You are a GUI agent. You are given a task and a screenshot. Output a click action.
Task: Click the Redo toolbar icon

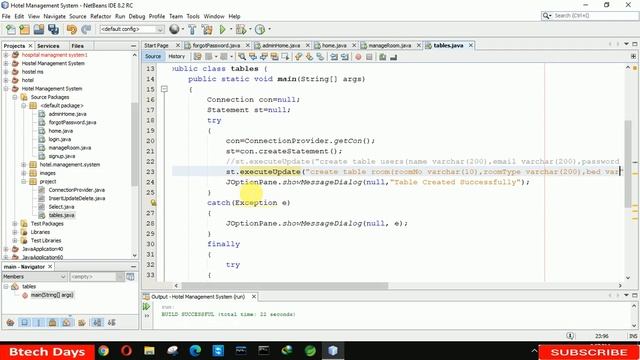click(x=86, y=29)
